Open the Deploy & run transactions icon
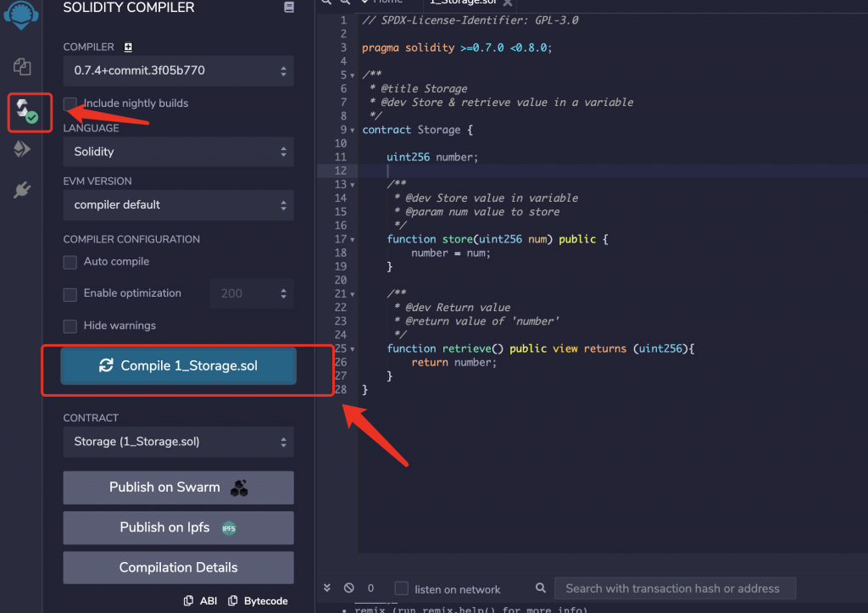The image size is (868, 613). click(21, 149)
